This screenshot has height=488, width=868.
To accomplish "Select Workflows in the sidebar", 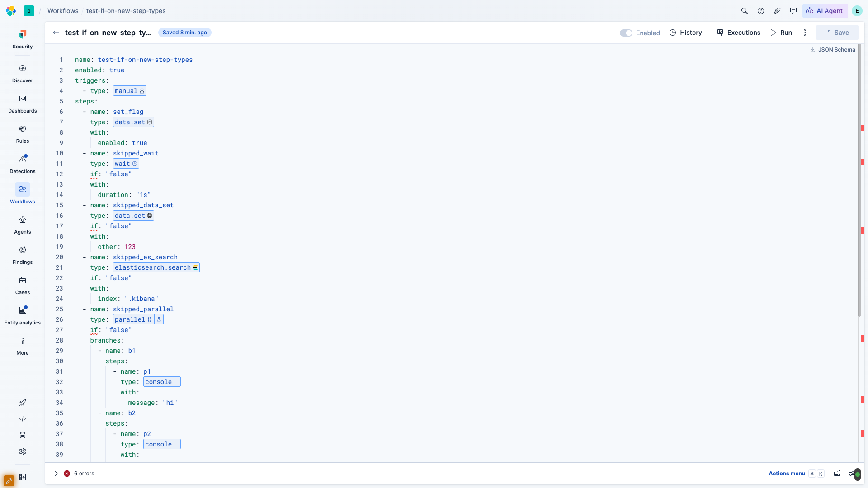I will [x=23, y=195].
